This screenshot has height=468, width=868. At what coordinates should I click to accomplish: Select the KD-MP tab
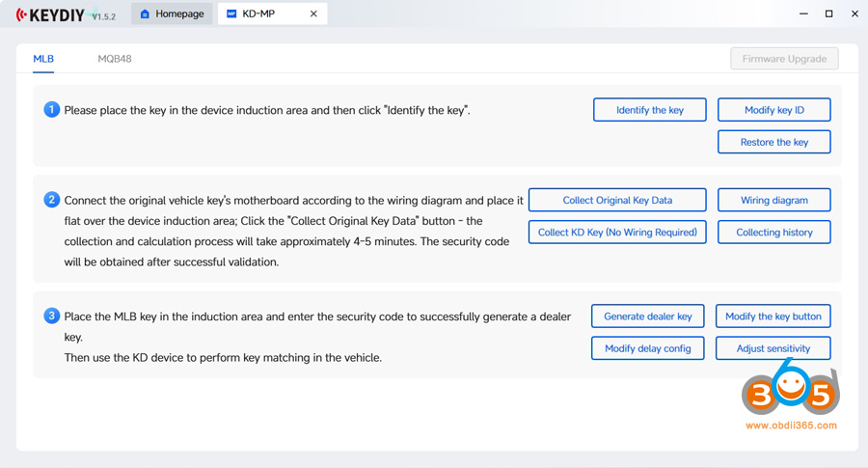[258, 14]
